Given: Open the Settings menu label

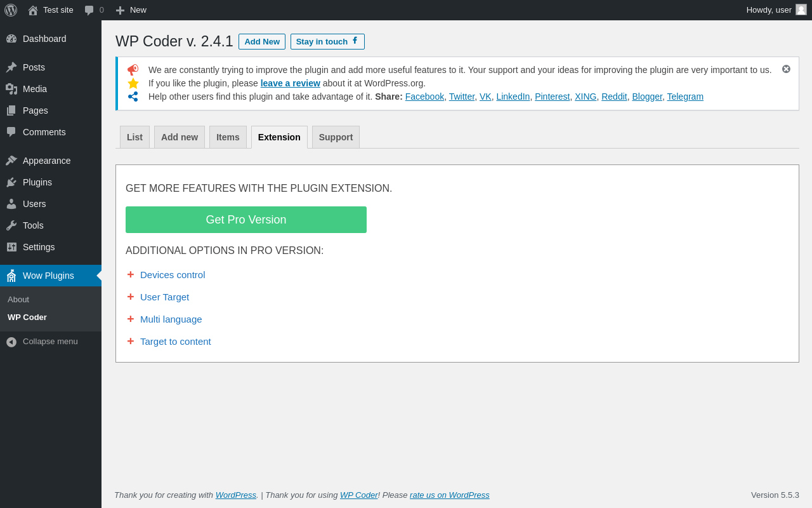Looking at the screenshot, I should pyautogui.click(x=39, y=247).
